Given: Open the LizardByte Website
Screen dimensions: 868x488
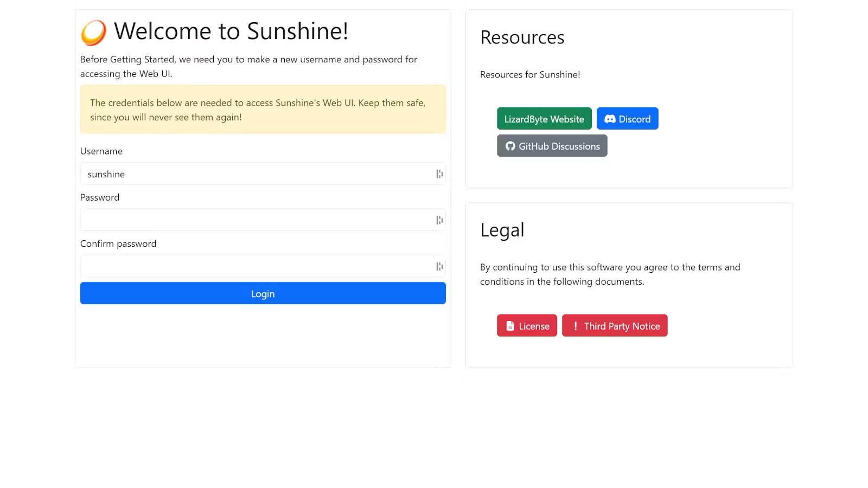Looking at the screenshot, I should point(544,118).
